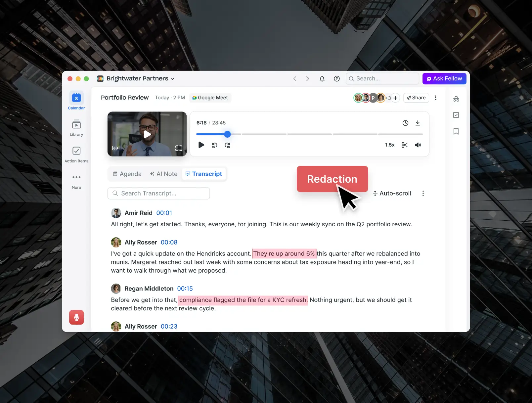Open notifications bell
The image size is (532, 403).
322,79
